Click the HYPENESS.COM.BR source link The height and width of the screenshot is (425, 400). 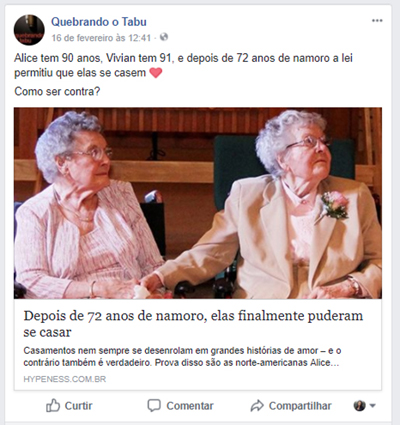click(65, 379)
